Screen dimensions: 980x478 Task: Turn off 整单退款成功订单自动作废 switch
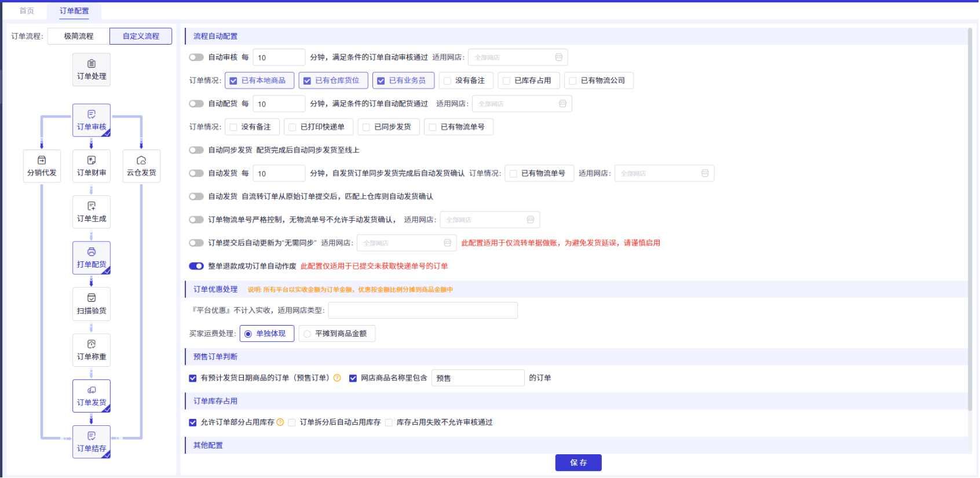tap(196, 266)
